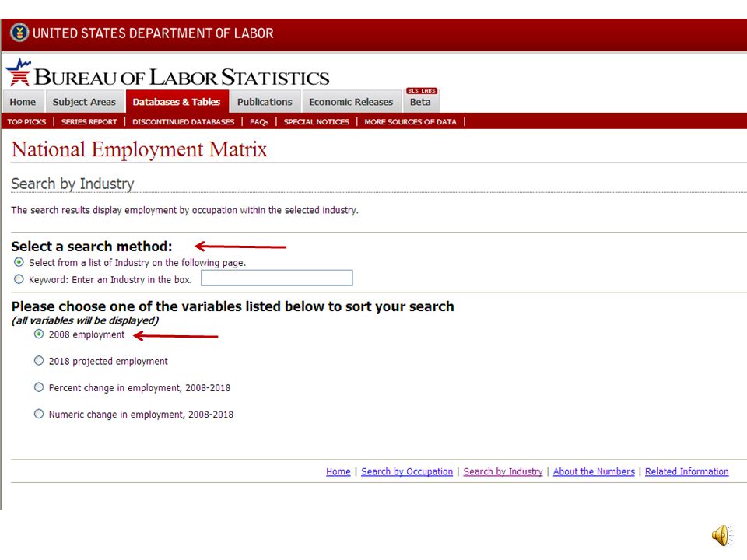The height and width of the screenshot is (560, 747).
Task: Open the Beta BLS Labs tab
Action: (421, 99)
